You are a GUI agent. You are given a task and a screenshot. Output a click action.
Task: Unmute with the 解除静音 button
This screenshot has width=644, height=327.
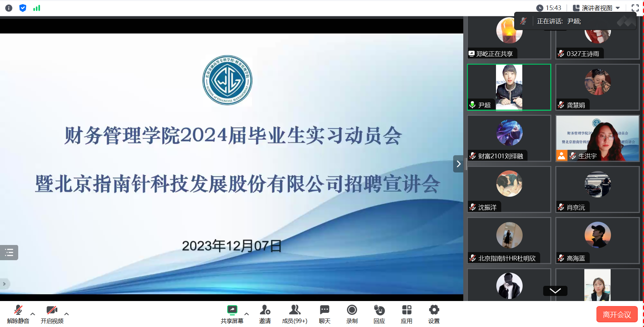(x=18, y=314)
